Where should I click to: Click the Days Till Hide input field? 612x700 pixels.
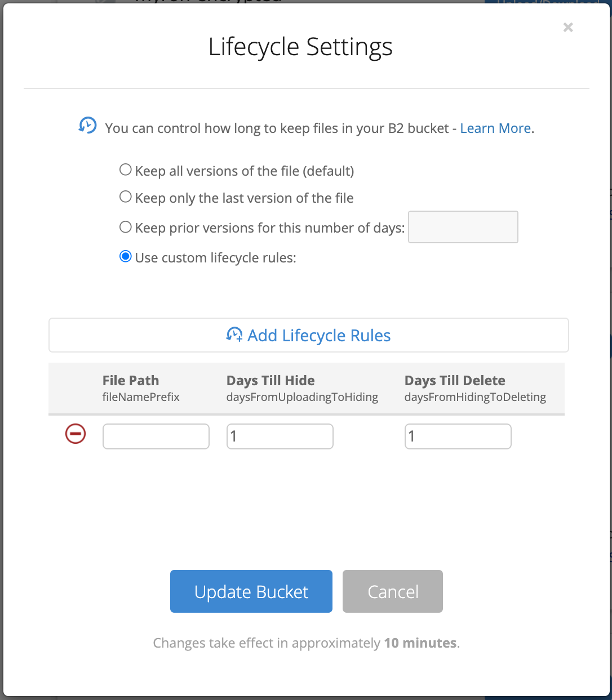[280, 436]
